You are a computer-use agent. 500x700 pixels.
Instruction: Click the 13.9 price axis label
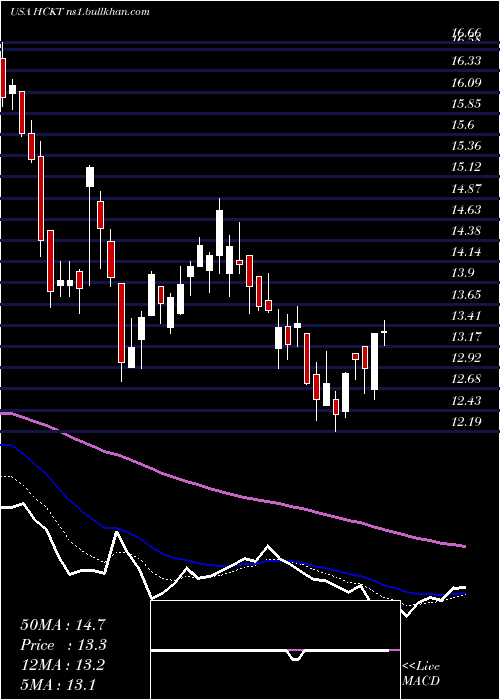tap(463, 273)
